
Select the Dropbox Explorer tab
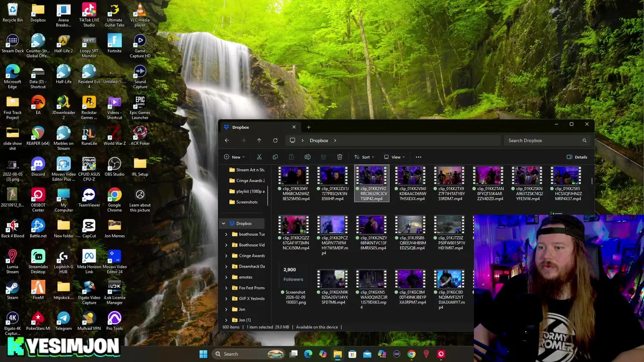[x=260, y=127]
